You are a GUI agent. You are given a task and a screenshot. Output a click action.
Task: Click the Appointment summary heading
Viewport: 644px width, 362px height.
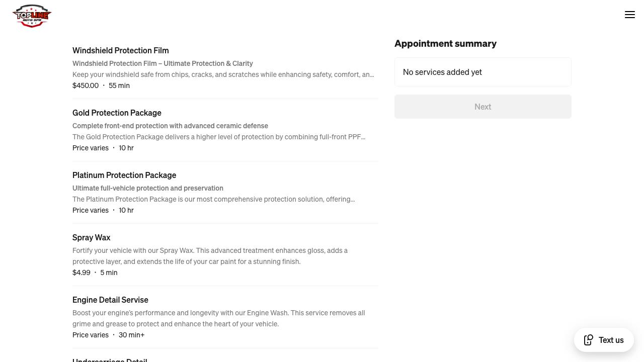pos(445,43)
